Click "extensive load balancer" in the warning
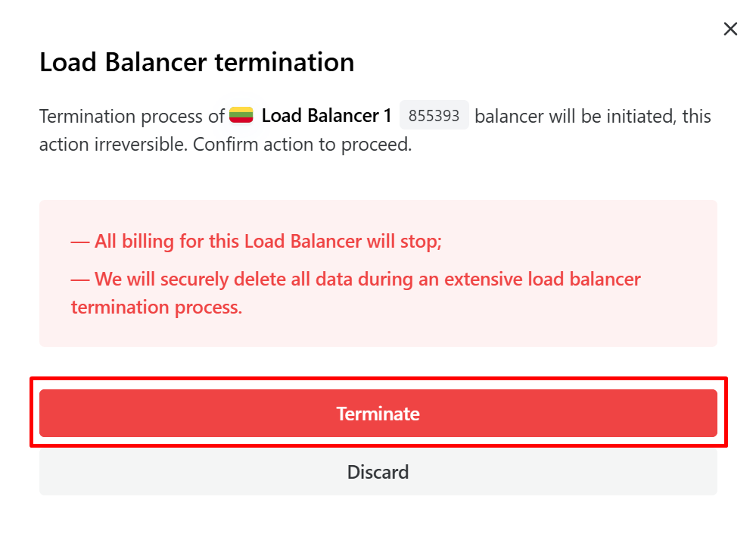Image resolution: width=756 pixels, height=534 pixels. 542,279
